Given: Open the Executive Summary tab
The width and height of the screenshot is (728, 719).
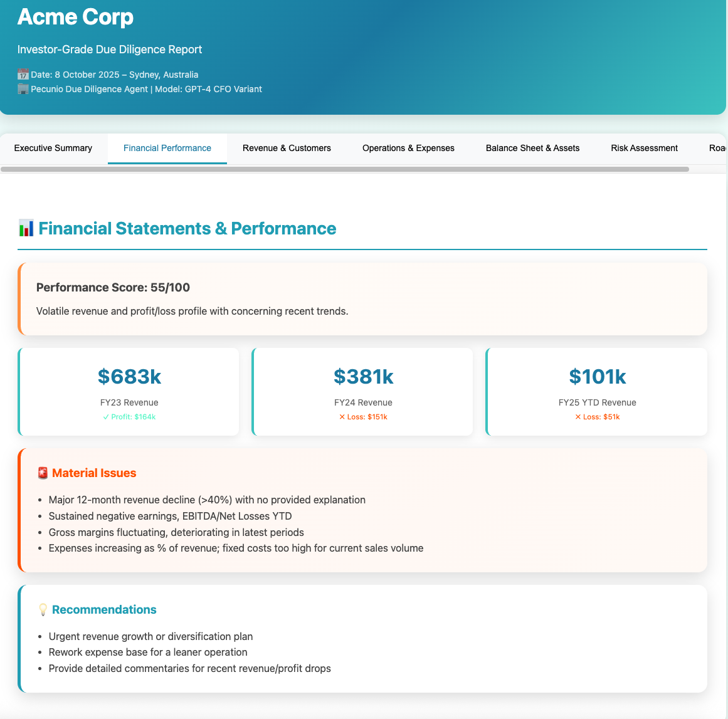Looking at the screenshot, I should coord(53,149).
